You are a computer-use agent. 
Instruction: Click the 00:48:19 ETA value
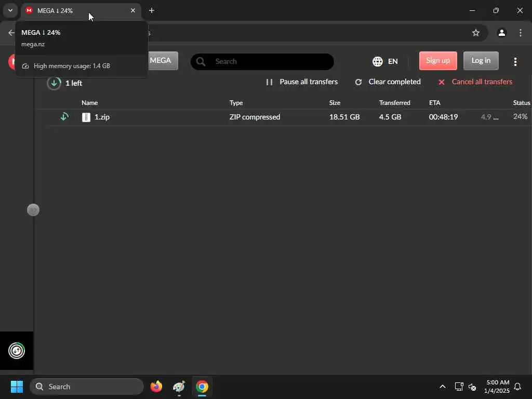[444, 117]
